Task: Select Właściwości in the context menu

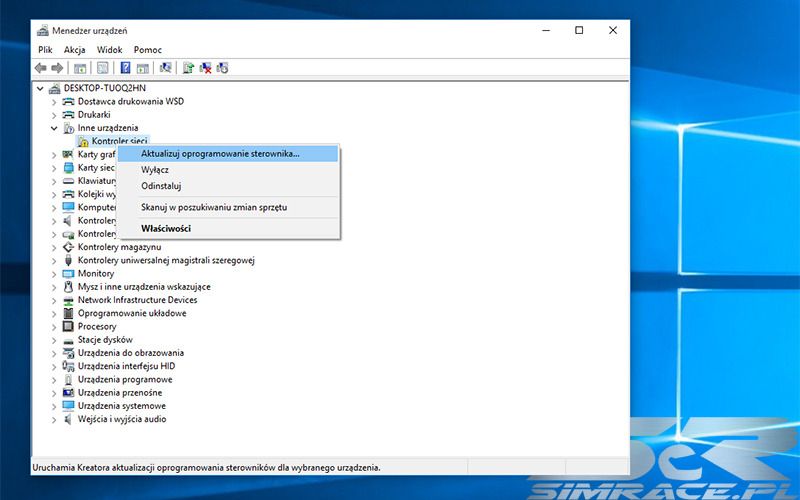Action: [x=166, y=228]
